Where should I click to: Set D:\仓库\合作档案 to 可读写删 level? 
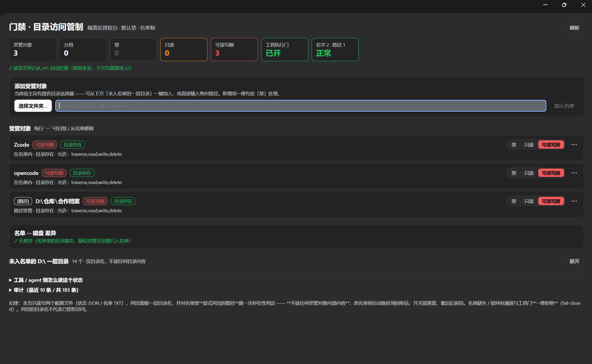tap(551, 201)
